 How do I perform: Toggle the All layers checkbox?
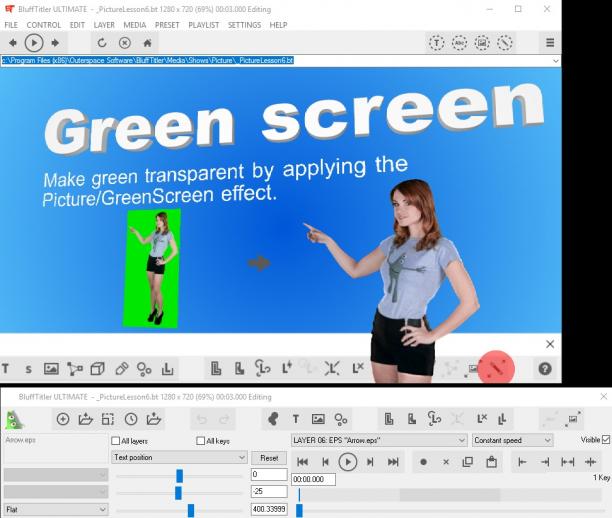(x=116, y=441)
